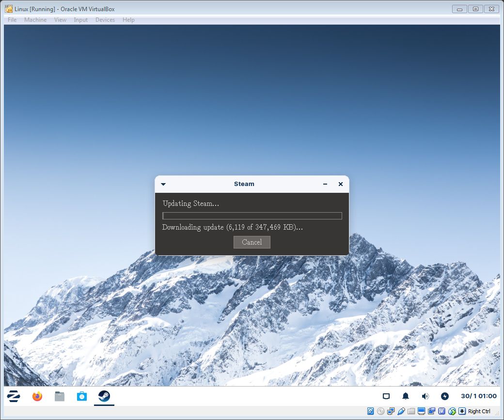The height and width of the screenshot is (420, 504).
Task: Open the clock showing 30/1 01:00
Action: point(479,396)
